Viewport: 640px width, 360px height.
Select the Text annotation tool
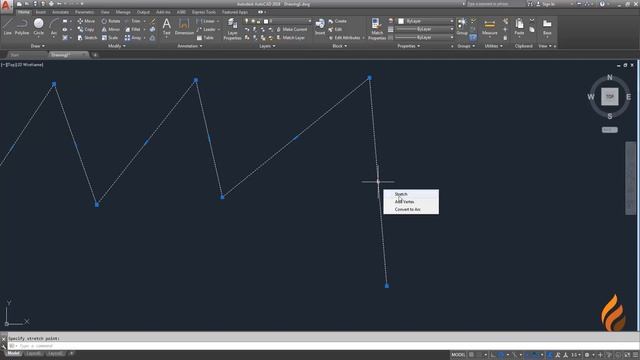(x=167, y=27)
